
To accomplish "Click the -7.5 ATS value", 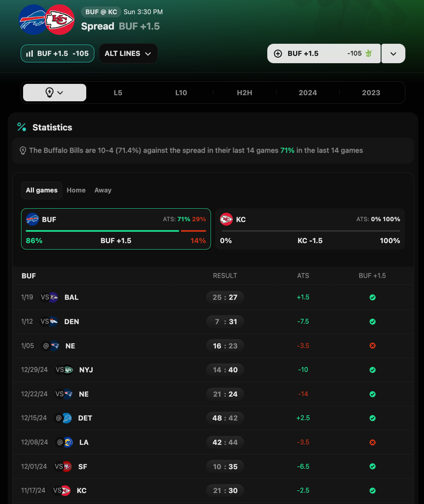I will point(303,322).
